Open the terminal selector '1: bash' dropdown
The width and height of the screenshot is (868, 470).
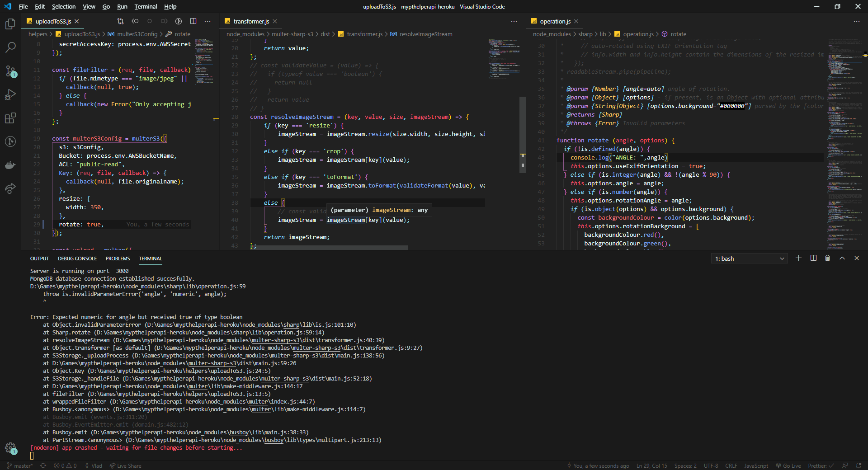tap(750, 258)
